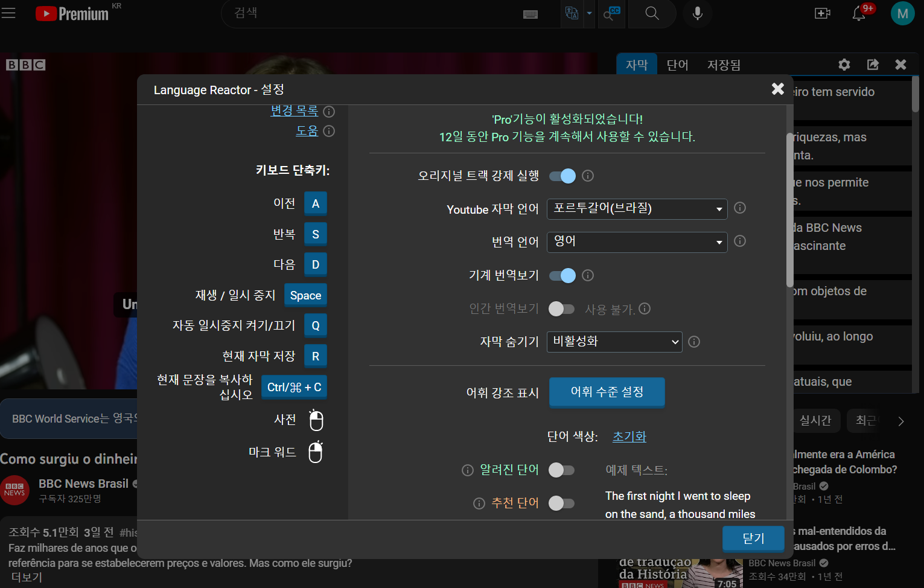Viewport: 924px width, 588px height.
Task: Click the export icon in subtitle panel
Action: click(x=873, y=64)
